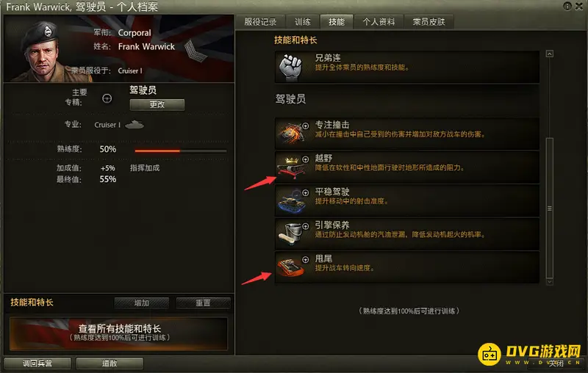This screenshot has width=588, height=373.
Task: Click the steering wheel driver role icon
Action: [107, 98]
